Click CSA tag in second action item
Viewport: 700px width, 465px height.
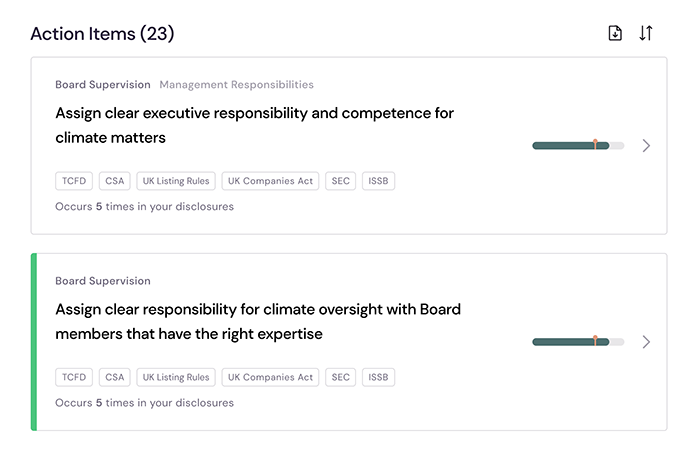(x=115, y=377)
